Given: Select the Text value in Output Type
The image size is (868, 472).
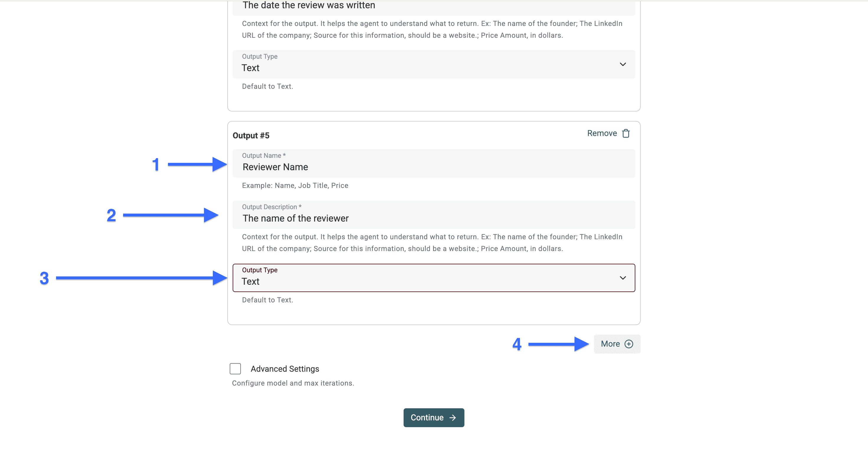Looking at the screenshot, I should pyautogui.click(x=251, y=281).
